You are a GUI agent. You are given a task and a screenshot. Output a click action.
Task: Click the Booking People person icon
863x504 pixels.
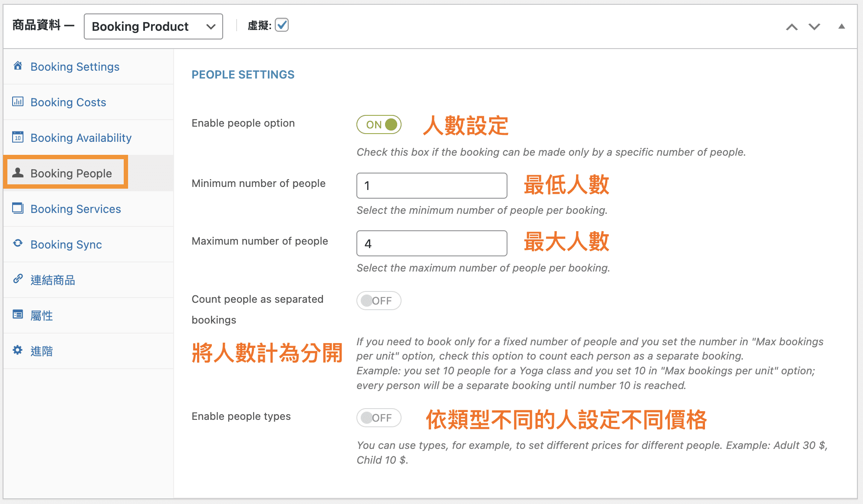18,173
